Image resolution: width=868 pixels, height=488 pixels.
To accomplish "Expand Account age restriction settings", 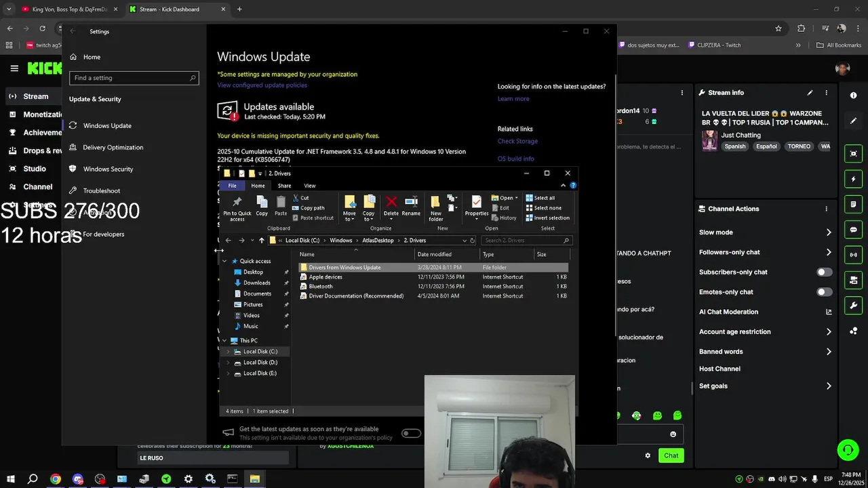I will 828,332.
